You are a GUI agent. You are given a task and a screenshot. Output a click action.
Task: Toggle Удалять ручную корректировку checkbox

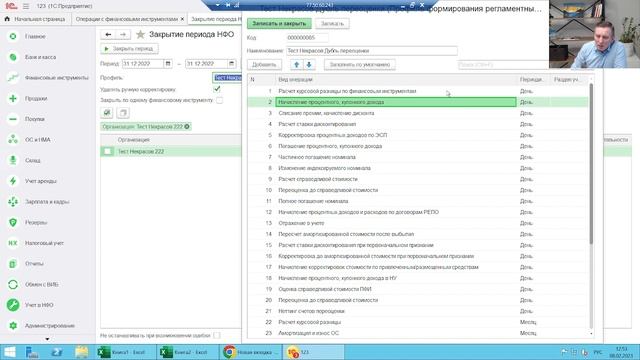[x=217, y=89]
